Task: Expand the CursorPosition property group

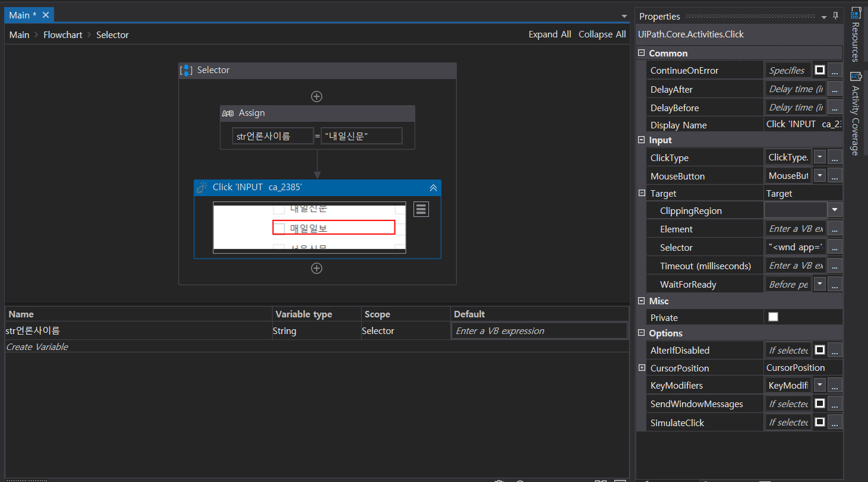Action: [641, 368]
